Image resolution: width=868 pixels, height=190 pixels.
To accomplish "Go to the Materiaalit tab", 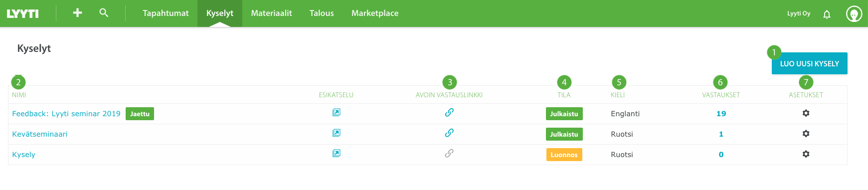I will [271, 13].
